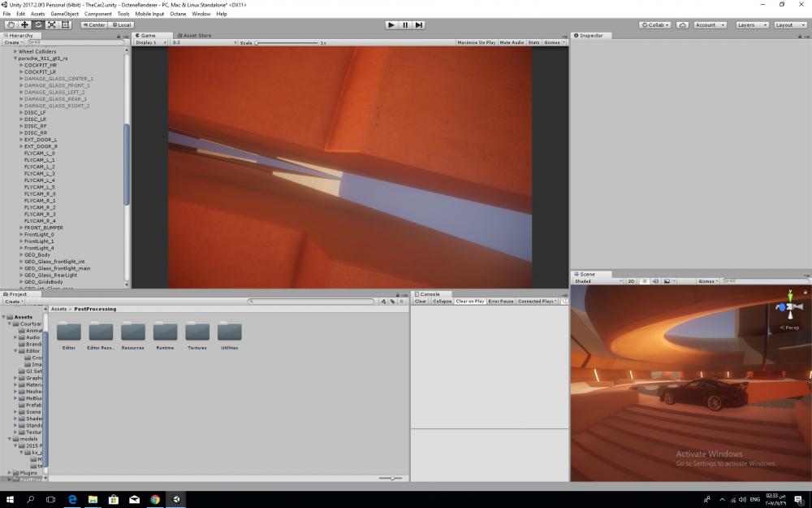Expand the FRONT_BUMPER hierarchy item
This screenshot has width=812, height=508.
22,228
